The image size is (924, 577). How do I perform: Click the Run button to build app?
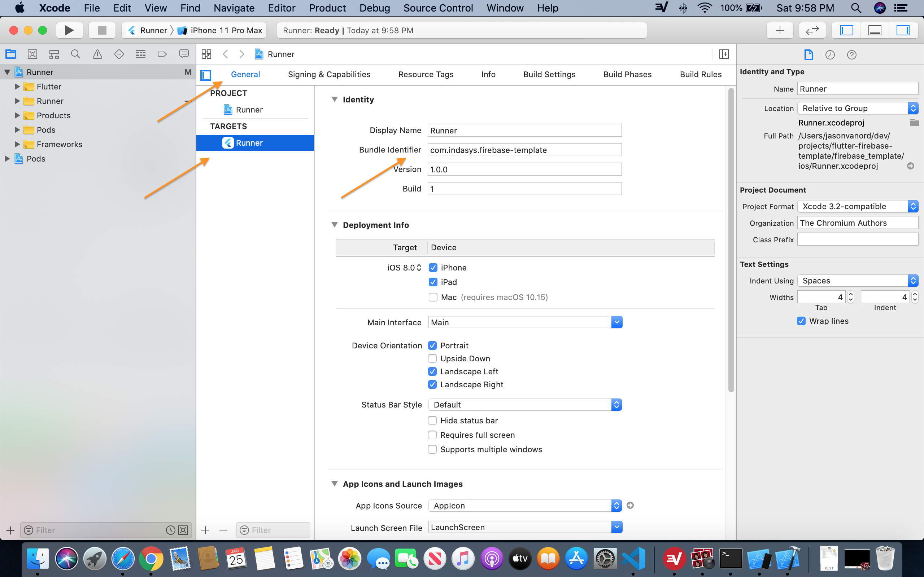[x=69, y=30]
